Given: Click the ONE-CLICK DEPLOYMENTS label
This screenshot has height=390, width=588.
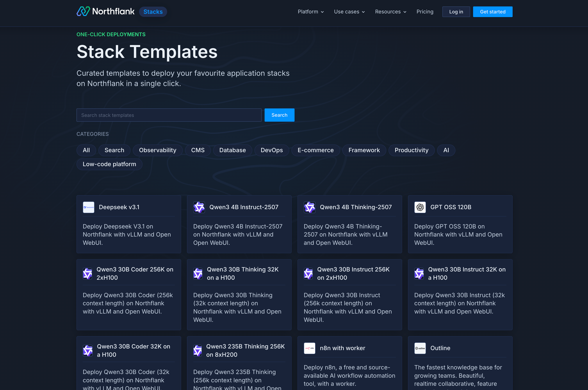Looking at the screenshot, I should pyautogui.click(x=111, y=35).
